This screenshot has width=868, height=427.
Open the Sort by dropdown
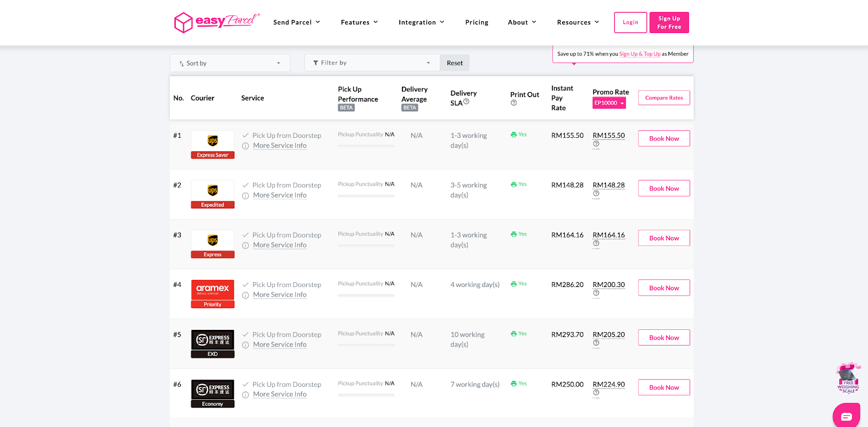pos(229,63)
